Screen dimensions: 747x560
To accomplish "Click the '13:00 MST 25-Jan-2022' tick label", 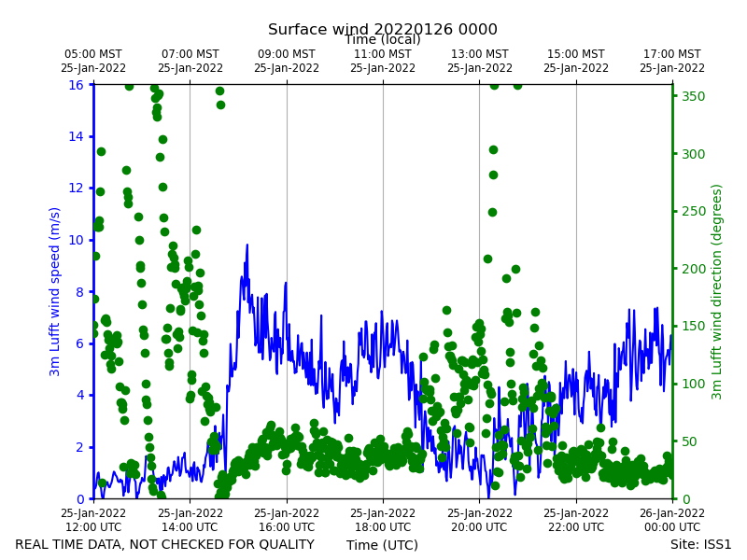I will coord(480,61).
